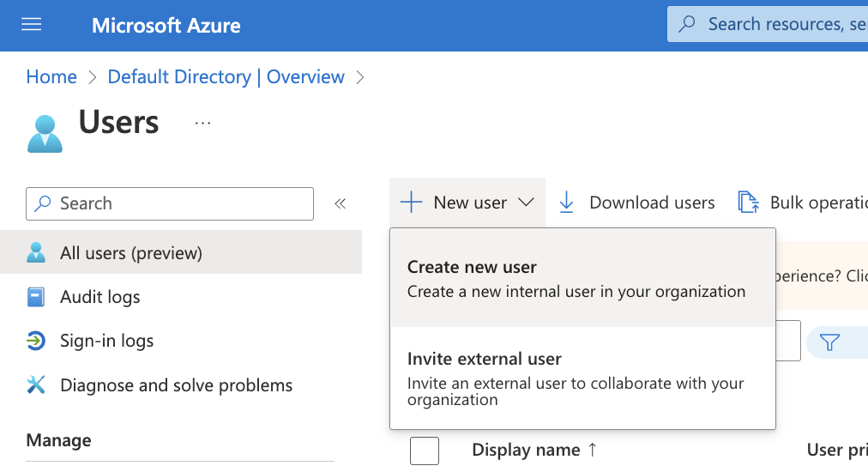This screenshot has height=472, width=868.
Task: Click the Audit logs book icon
Action: 36,297
